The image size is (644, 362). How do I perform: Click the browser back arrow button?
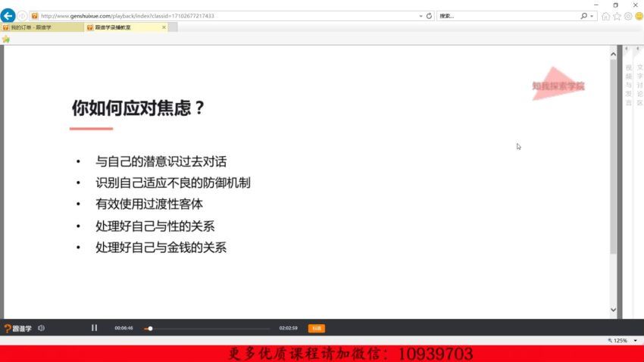[x=8, y=16]
